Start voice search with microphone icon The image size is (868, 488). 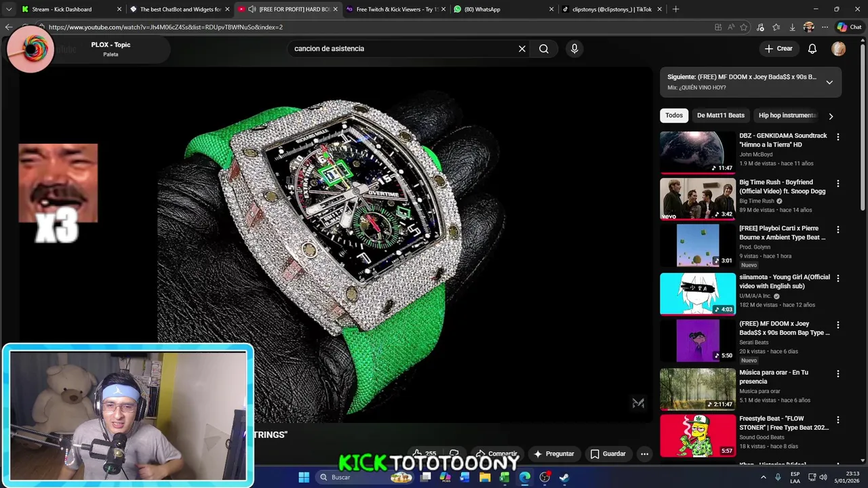(x=574, y=49)
